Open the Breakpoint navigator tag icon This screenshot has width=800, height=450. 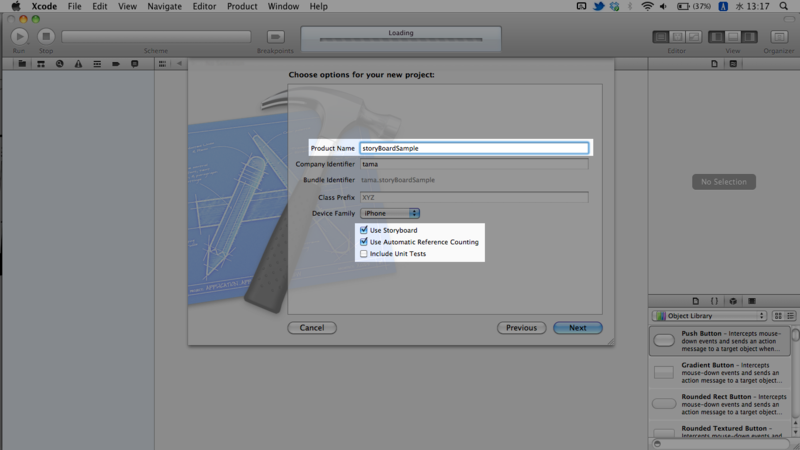click(x=116, y=64)
